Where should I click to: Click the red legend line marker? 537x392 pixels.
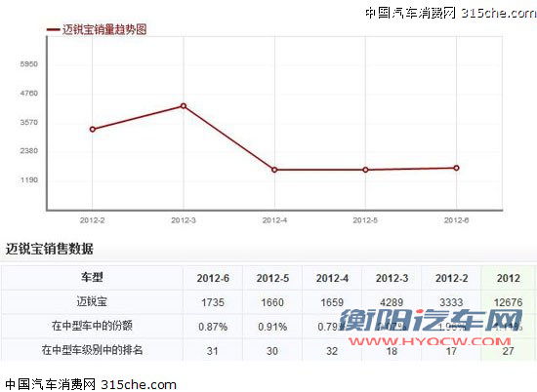pos(53,30)
